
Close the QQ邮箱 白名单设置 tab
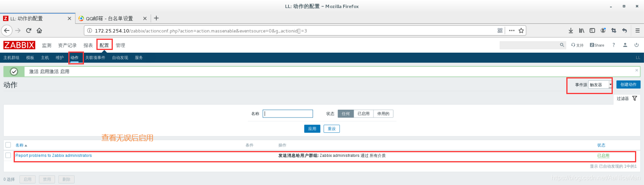pyautogui.click(x=145, y=18)
